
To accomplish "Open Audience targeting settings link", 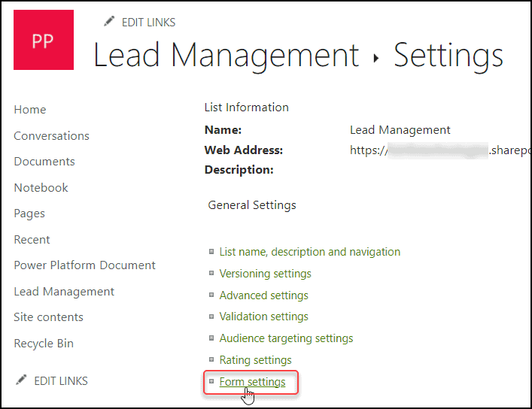I will 287,338.
